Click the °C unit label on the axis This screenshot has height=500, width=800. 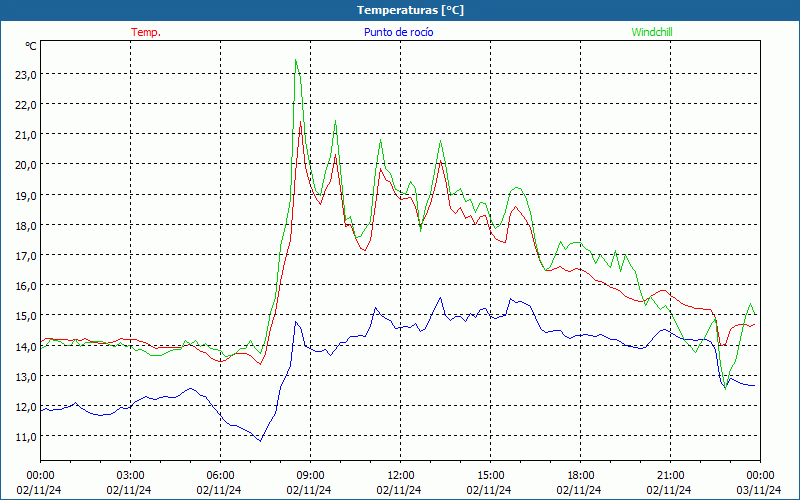point(31,46)
